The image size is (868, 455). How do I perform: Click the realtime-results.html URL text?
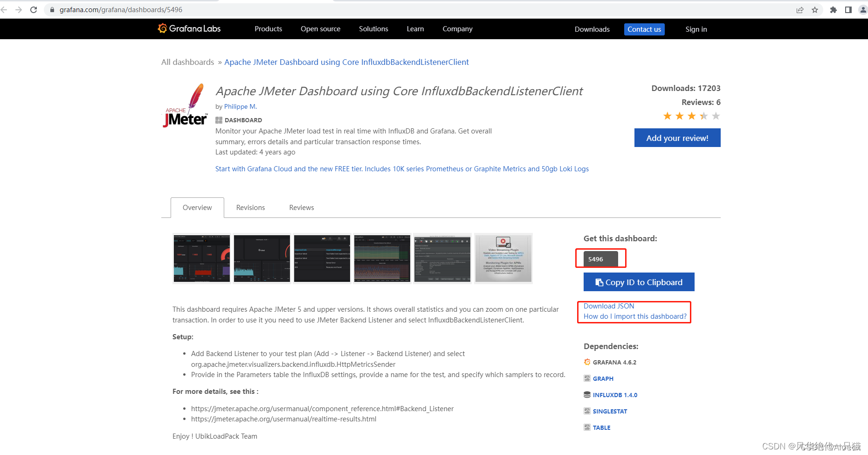click(x=283, y=419)
